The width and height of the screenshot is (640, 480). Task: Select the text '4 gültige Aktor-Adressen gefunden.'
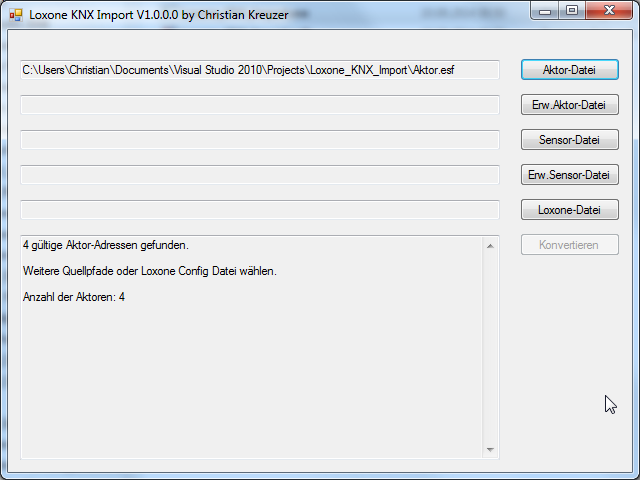coord(106,245)
